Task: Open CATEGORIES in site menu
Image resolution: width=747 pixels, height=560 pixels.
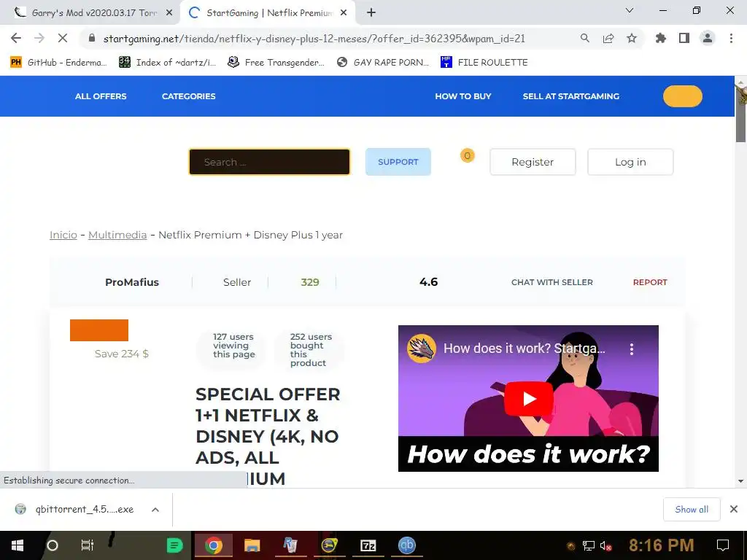Action: pyautogui.click(x=189, y=96)
